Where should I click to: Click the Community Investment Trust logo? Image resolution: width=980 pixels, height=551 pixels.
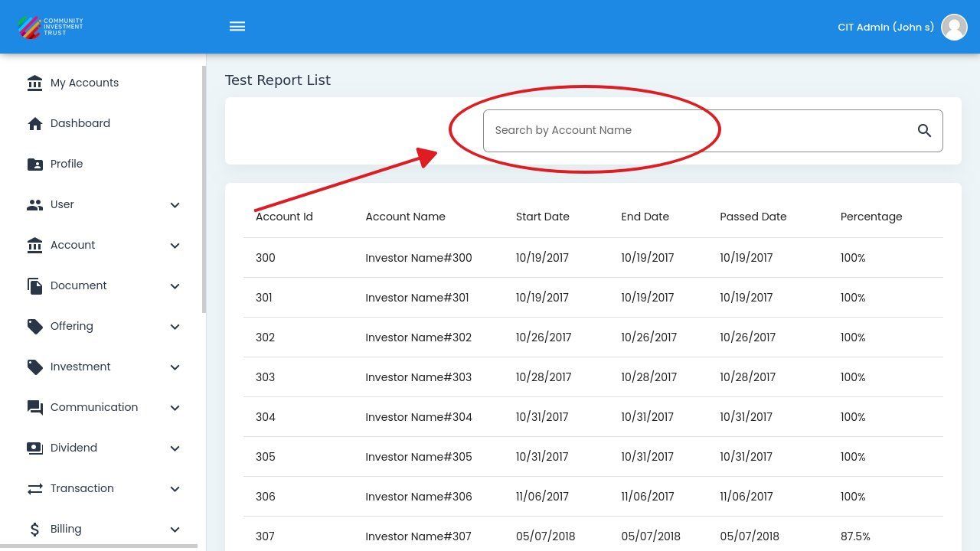(51, 27)
